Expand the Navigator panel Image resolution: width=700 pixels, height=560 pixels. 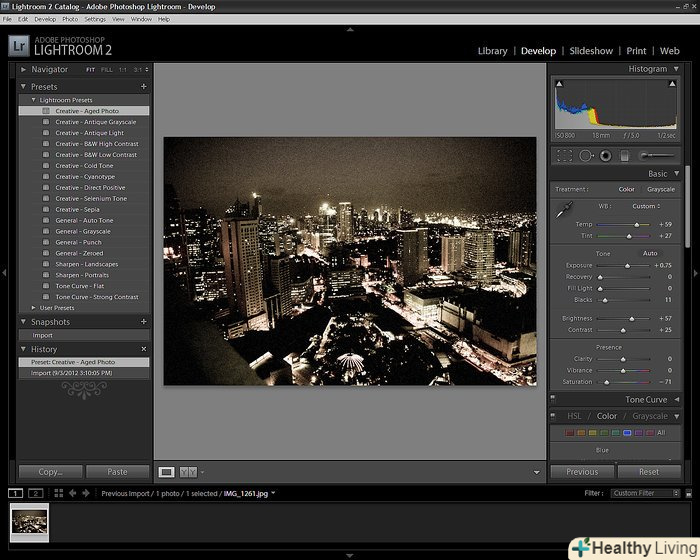(23, 69)
